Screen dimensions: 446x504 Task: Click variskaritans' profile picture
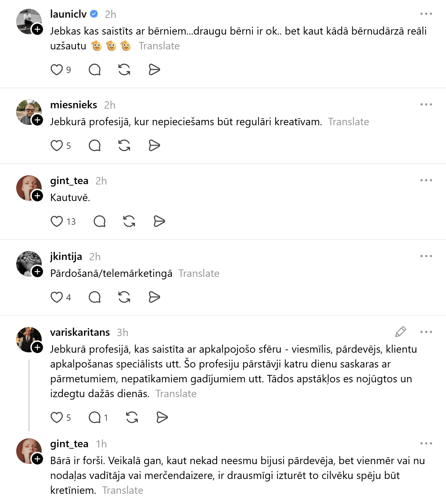pyautogui.click(x=28, y=339)
